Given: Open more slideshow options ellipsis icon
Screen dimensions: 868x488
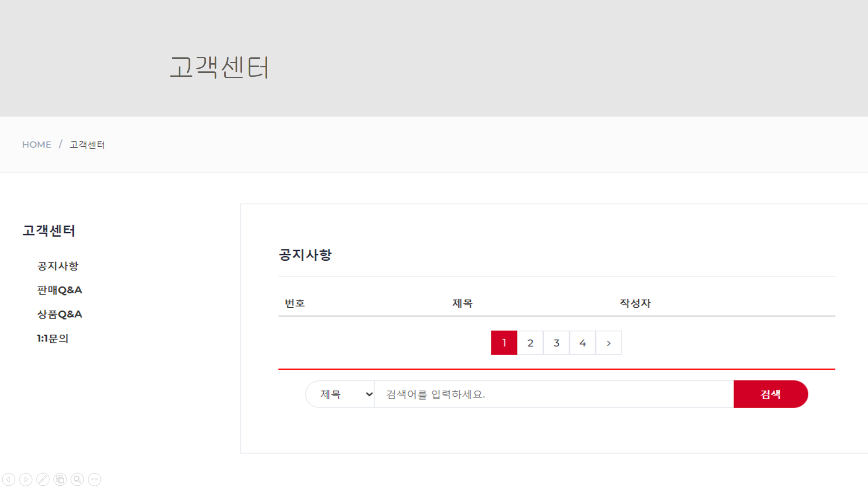Looking at the screenshot, I should (94, 479).
